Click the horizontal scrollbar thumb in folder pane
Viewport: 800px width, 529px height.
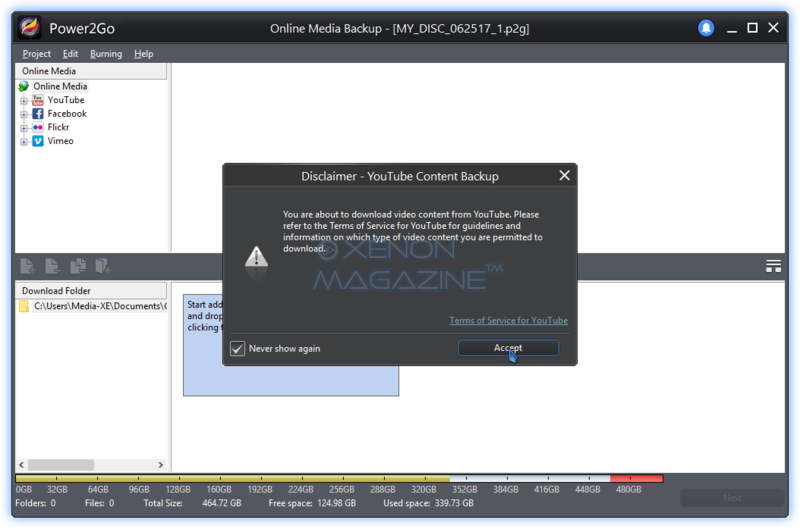click(61, 465)
